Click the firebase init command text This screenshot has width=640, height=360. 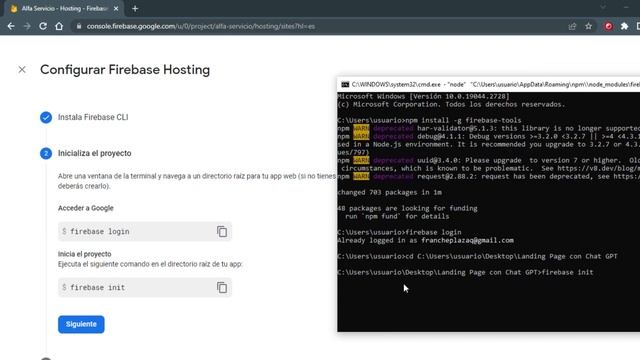point(98,287)
